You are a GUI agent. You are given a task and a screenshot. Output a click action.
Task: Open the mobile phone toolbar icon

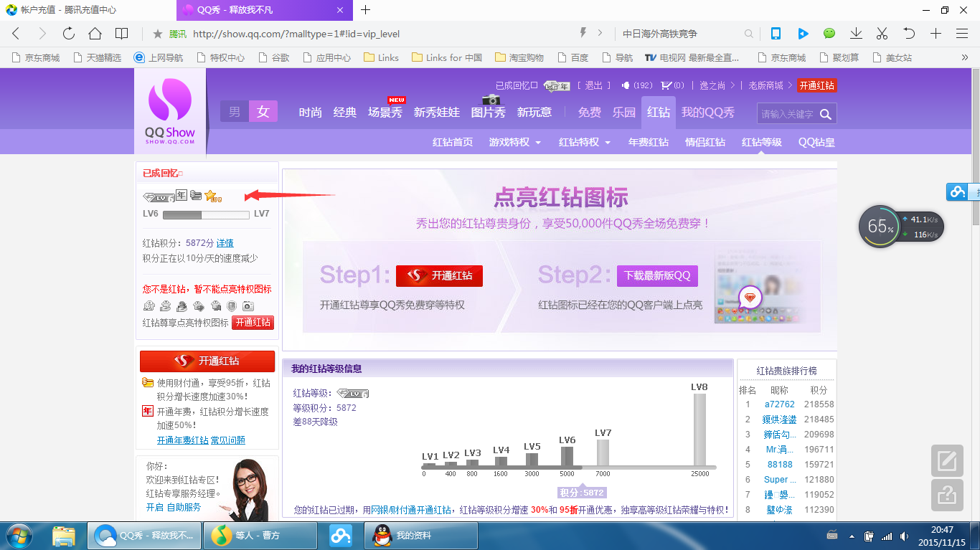point(776,34)
